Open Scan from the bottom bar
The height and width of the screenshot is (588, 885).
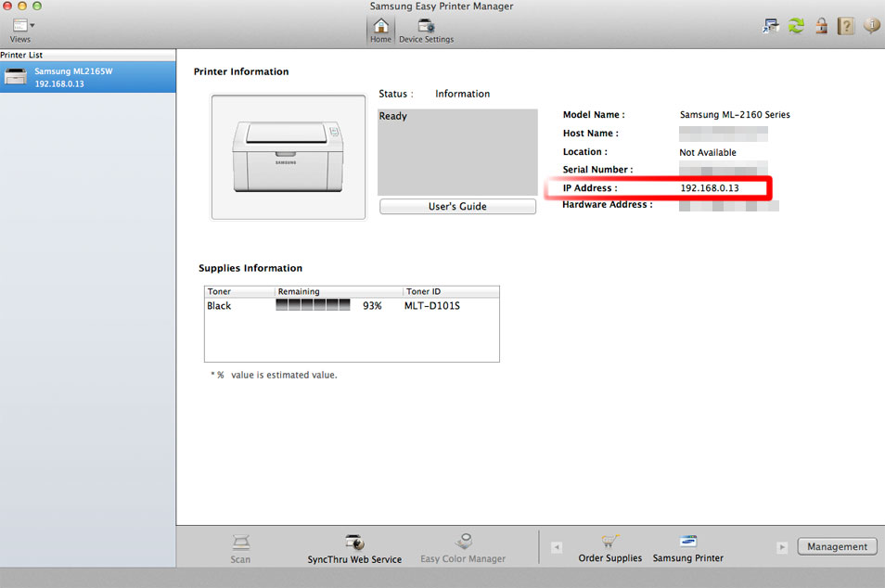pyautogui.click(x=240, y=548)
